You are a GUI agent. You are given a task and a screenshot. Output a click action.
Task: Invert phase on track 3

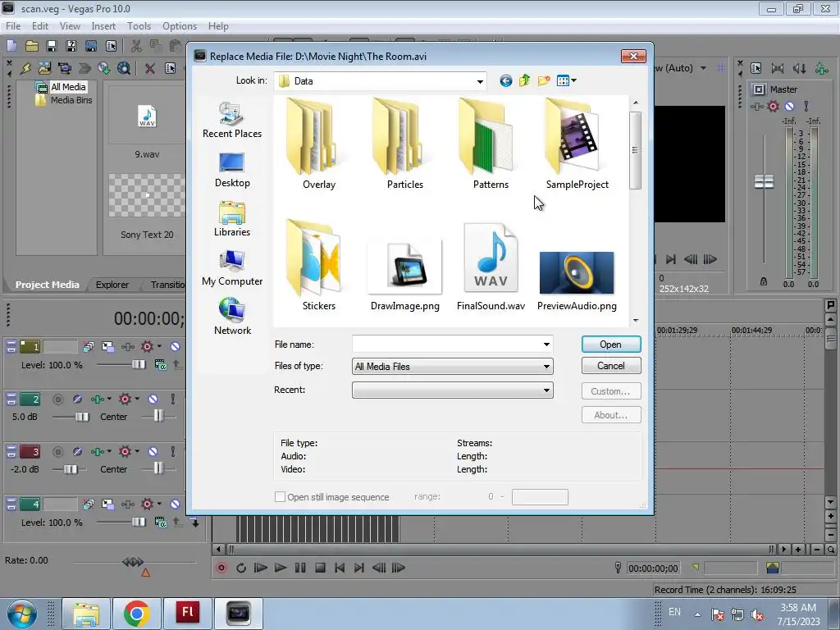point(77,452)
